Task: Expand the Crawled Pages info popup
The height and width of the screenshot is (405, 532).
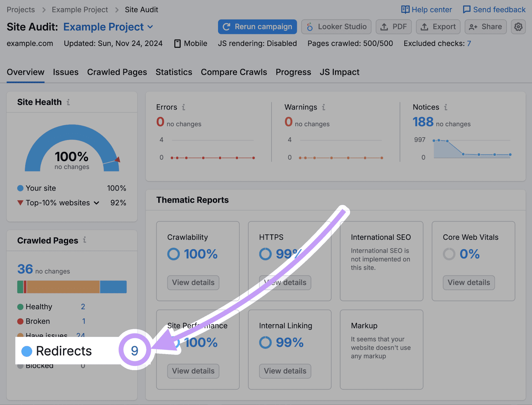Action: (x=85, y=240)
